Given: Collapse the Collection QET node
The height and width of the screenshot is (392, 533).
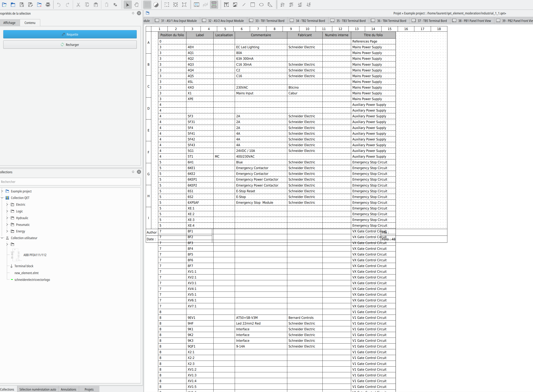Looking at the screenshot, I should [x=2, y=198].
